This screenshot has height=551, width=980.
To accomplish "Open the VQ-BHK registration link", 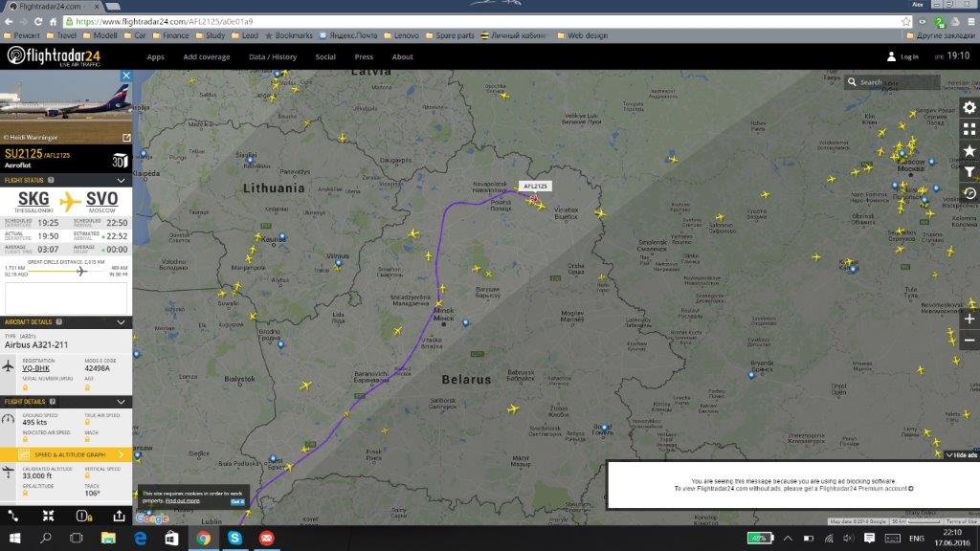I will [x=35, y=368].
